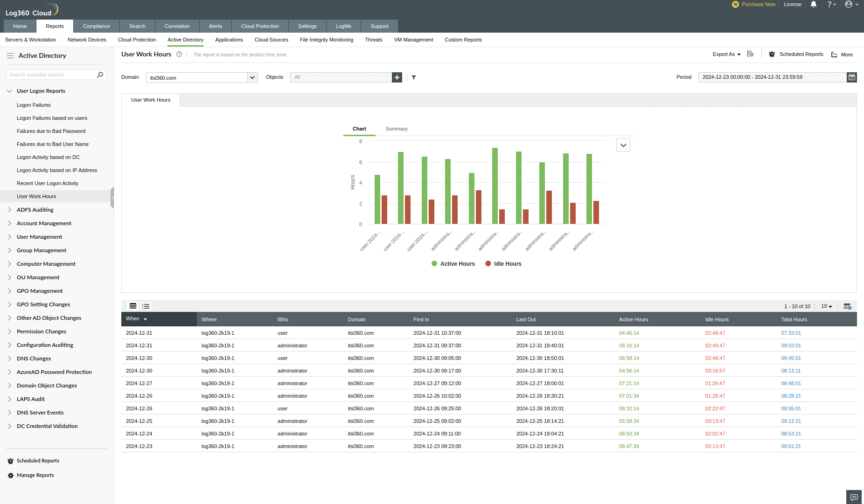Click the Objects input field
The height and width of the screenshot is (504, 864).
tap(341, 77)
